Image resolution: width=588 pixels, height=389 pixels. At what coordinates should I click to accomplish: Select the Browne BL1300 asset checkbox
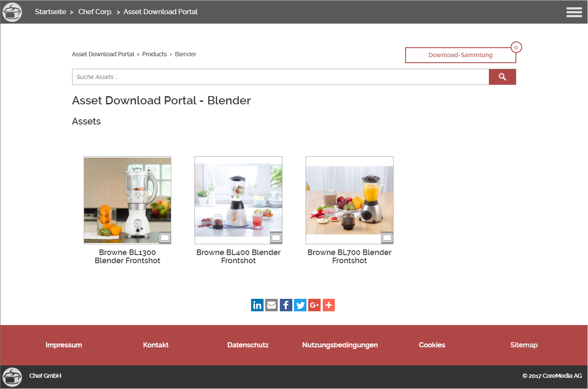pos(165,237)
